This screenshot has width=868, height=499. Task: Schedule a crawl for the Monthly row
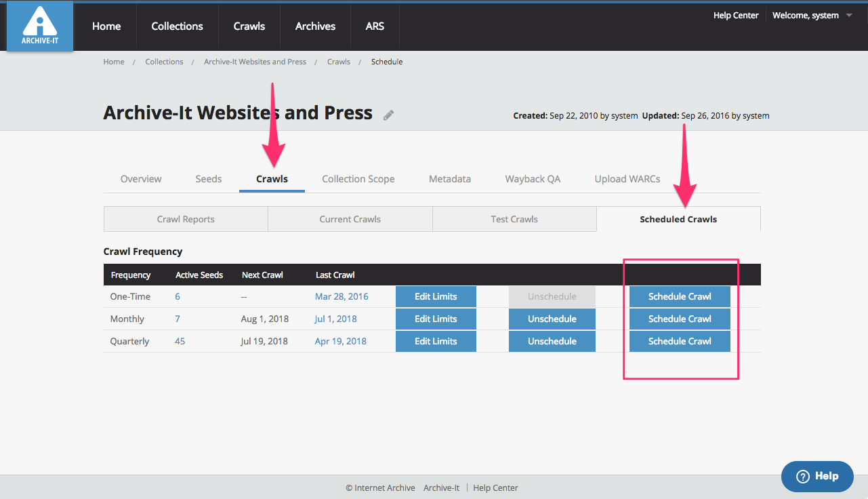point(680,319)
